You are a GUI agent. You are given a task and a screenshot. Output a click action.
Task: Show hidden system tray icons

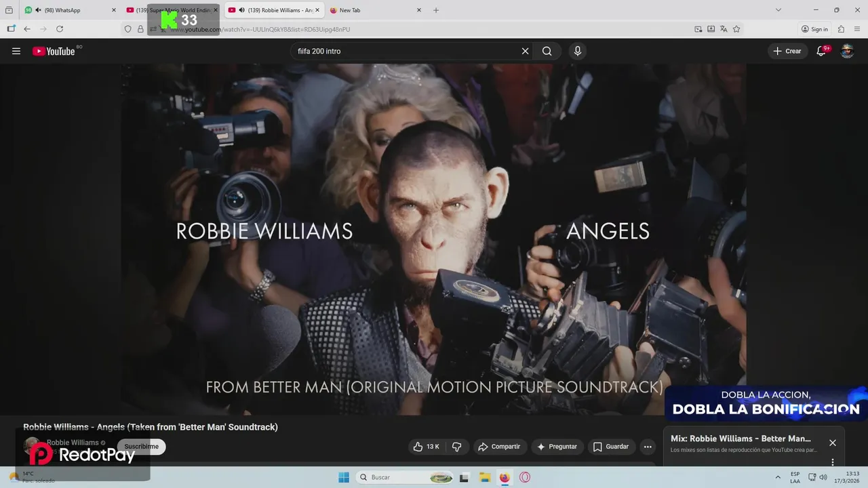click(x=778, y=477)
